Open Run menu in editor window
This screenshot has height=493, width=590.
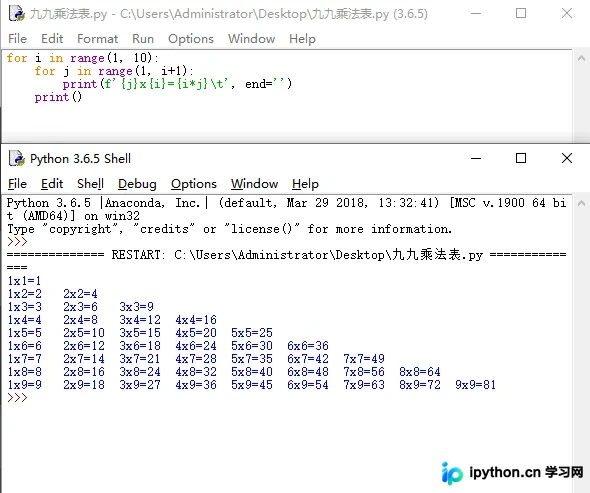(143, 39)
